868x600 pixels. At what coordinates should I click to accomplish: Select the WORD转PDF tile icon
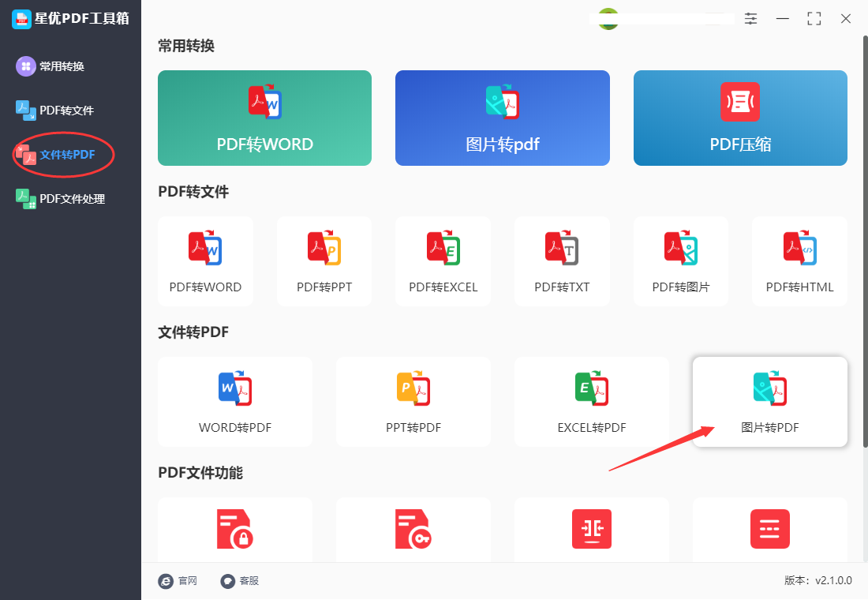click(x=235, y=388)
